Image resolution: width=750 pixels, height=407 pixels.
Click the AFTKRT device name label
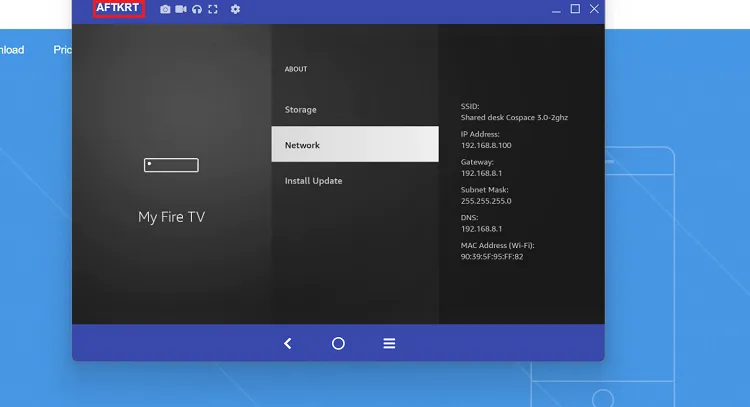tap(118, 8)
